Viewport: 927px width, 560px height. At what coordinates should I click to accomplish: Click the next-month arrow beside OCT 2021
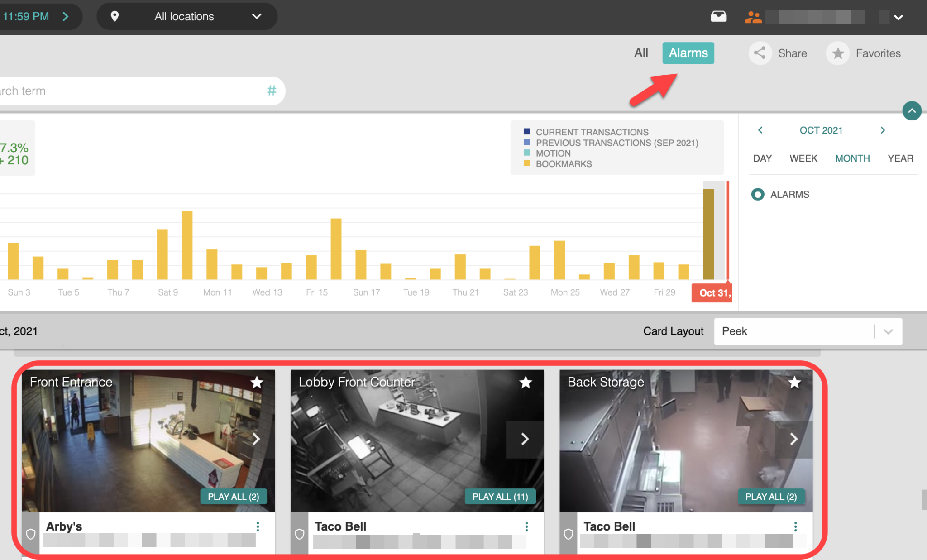tap(883, 130)
